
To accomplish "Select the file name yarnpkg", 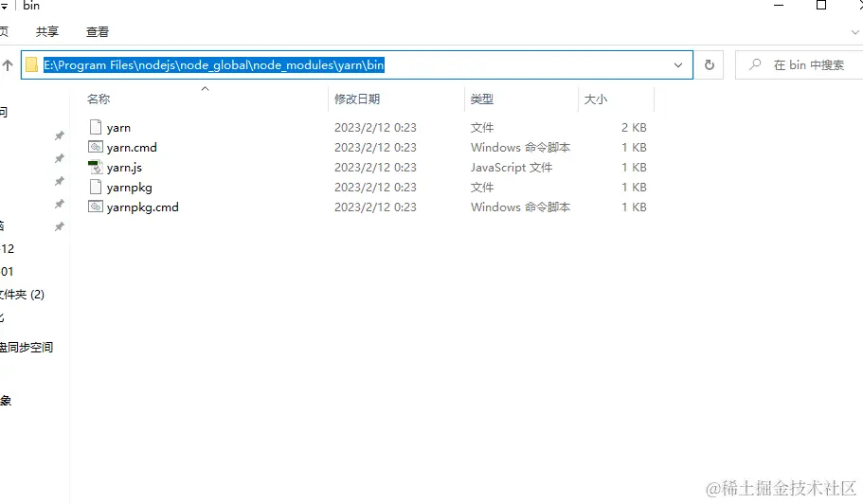I will (130, 188).
